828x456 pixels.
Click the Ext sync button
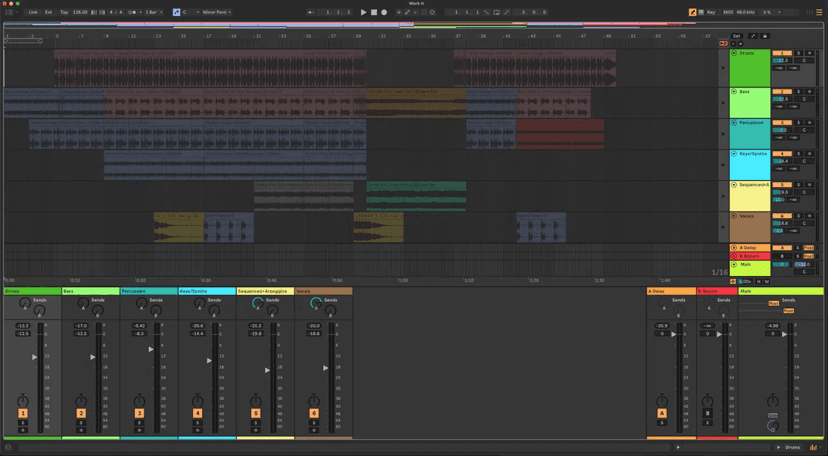tap(48, 12)
